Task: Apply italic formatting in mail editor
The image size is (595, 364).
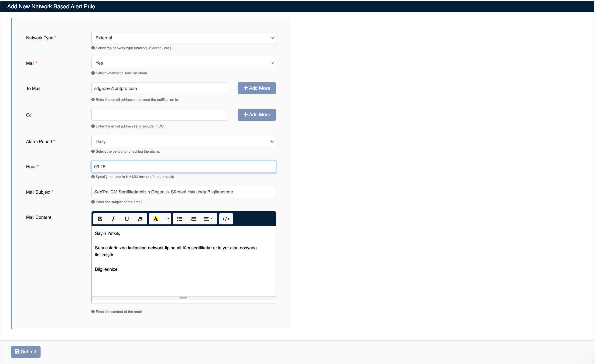Action: 113,219
